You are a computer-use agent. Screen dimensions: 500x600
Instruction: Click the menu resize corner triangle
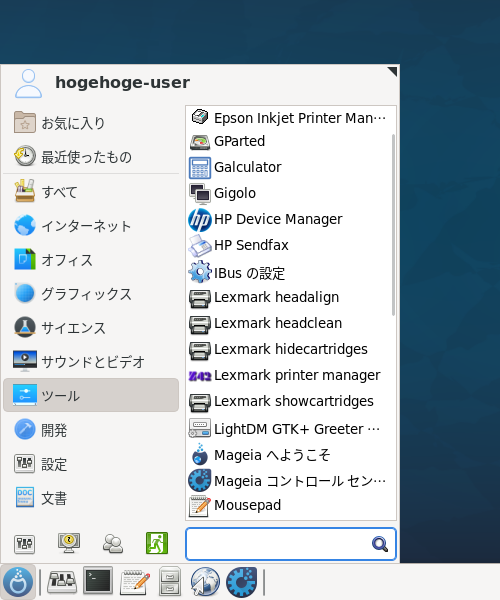[393, 71]
